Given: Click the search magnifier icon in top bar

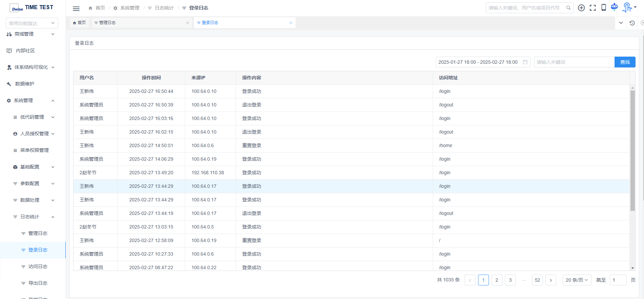Looking at the screenshot, I should coord(568,8).
